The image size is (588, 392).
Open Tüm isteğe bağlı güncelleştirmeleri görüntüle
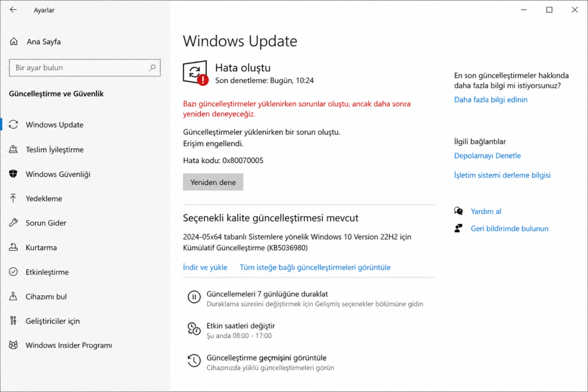(x=315, y=267)
